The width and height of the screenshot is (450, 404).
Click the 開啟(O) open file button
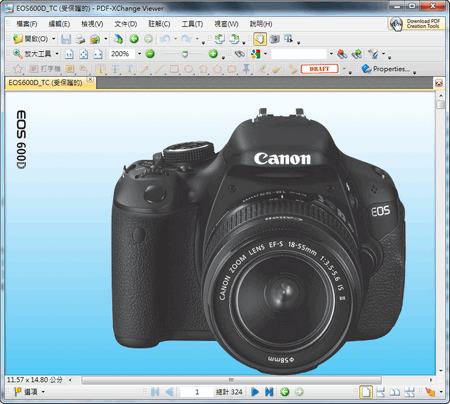pos(30,39)
